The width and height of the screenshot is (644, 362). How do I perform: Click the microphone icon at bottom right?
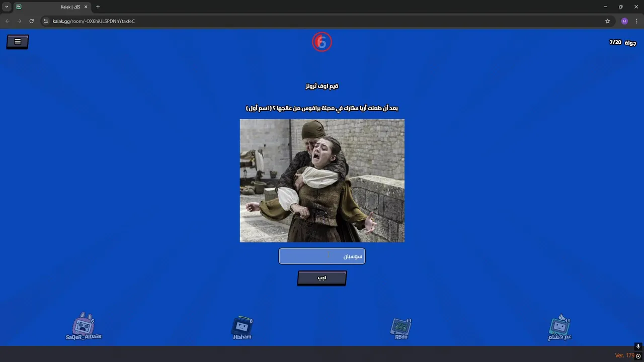click(638, 346)
